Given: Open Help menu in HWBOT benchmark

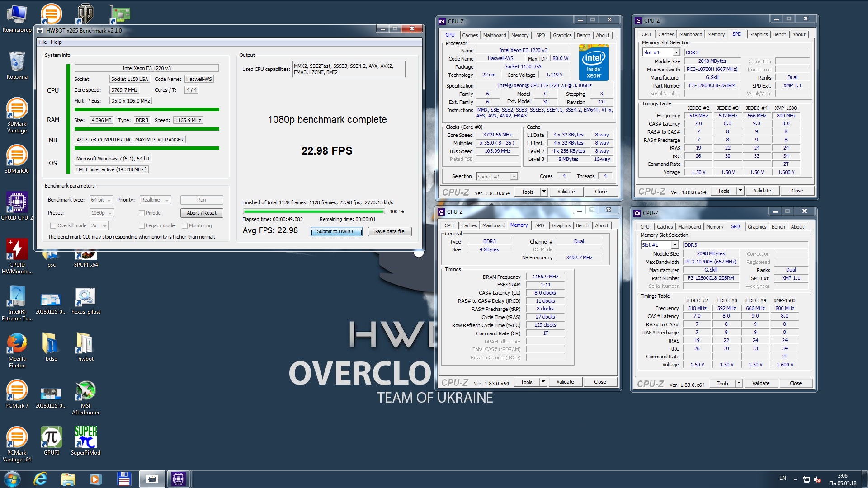Looking at the screenshot, I should [56, 42].
